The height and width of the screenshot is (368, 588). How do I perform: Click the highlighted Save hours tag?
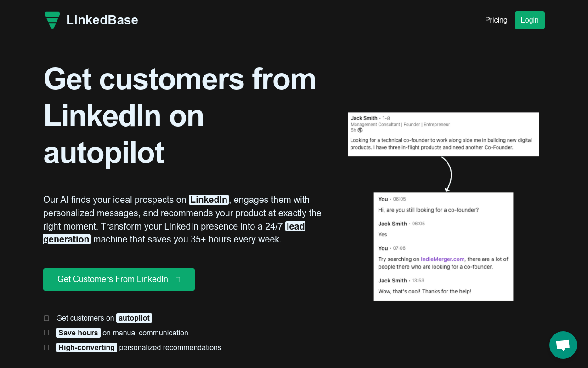[78, 333]
